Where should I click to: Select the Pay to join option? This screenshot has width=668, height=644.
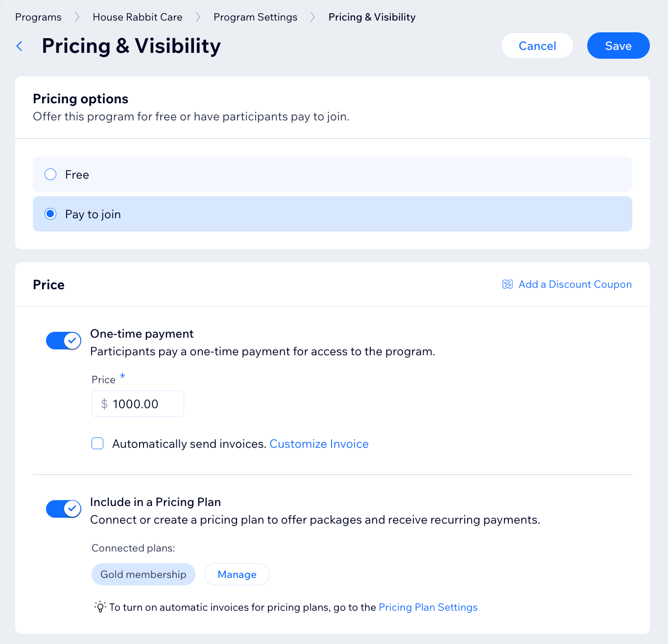(x=50, y=214)
